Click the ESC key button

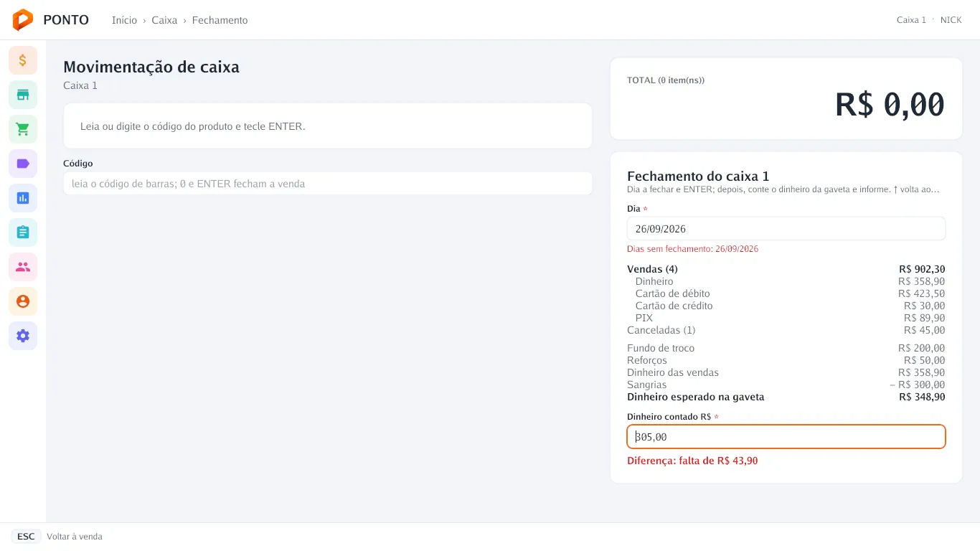point(26,537)
